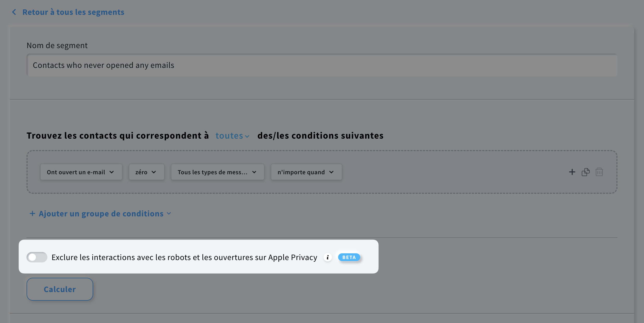644x323 pixels.
Task: Click the dashed condition group container
Action: [x=442, y=172]
